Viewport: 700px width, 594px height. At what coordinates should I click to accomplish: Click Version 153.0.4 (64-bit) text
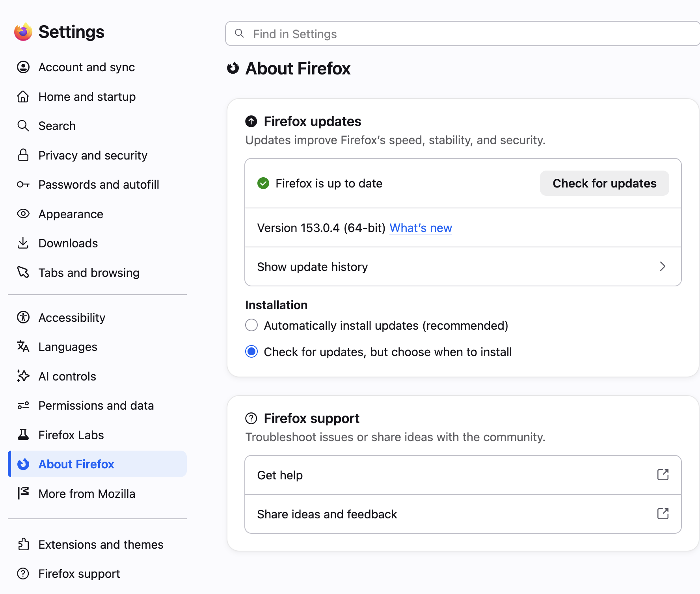[321, 228]
